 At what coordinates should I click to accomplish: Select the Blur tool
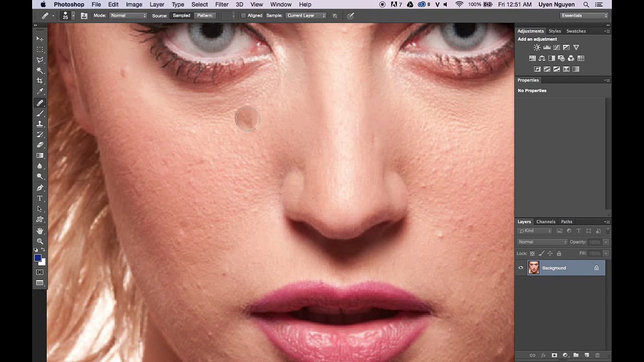point(40,166)
